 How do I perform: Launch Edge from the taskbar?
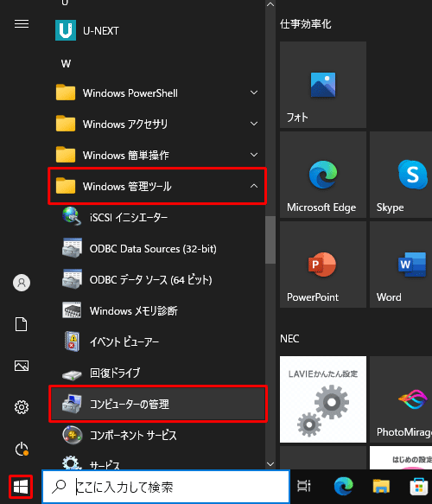click(x=343, y=487)
